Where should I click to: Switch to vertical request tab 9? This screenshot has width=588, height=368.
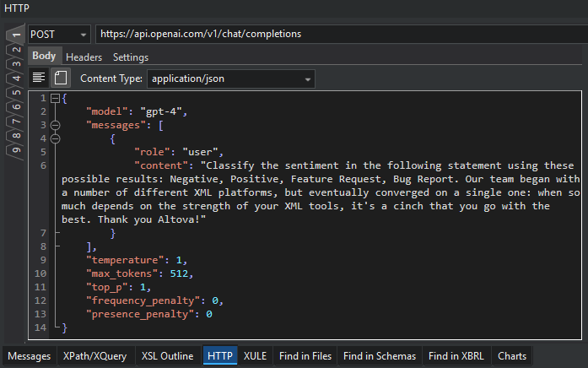[14, 151]
